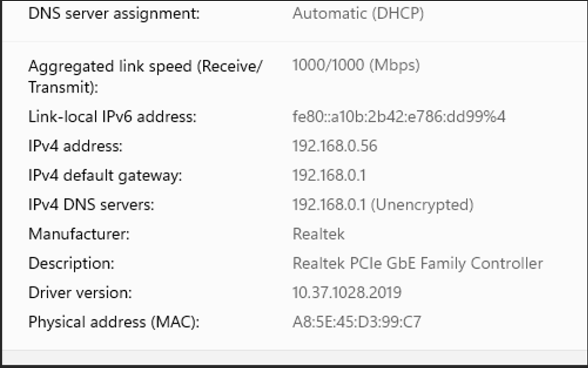This screenshot has width=588, height=368.
Task: Select the MAC address A8:5E:45:D3:99:C7
Action: [357, 322]
